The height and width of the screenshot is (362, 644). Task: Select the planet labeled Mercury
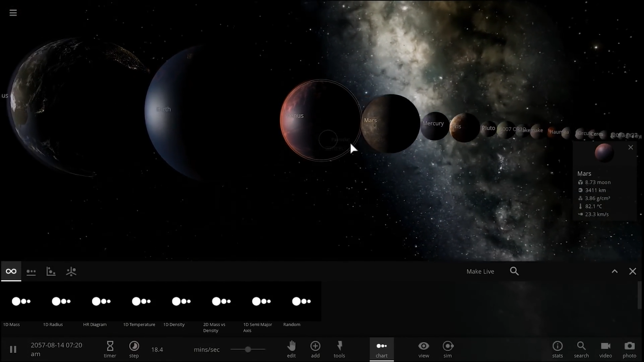pos(435,126)
